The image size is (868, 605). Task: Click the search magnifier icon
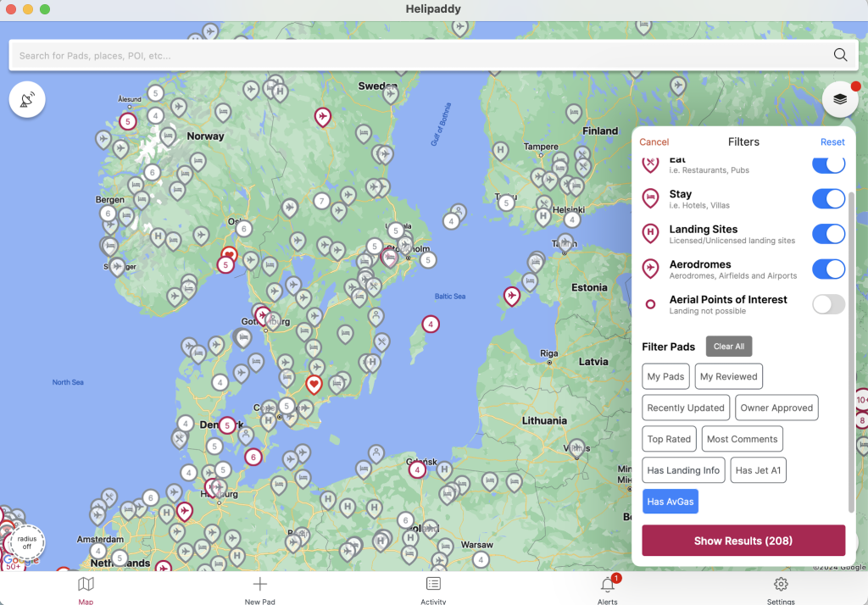click(x=840, y=55)
